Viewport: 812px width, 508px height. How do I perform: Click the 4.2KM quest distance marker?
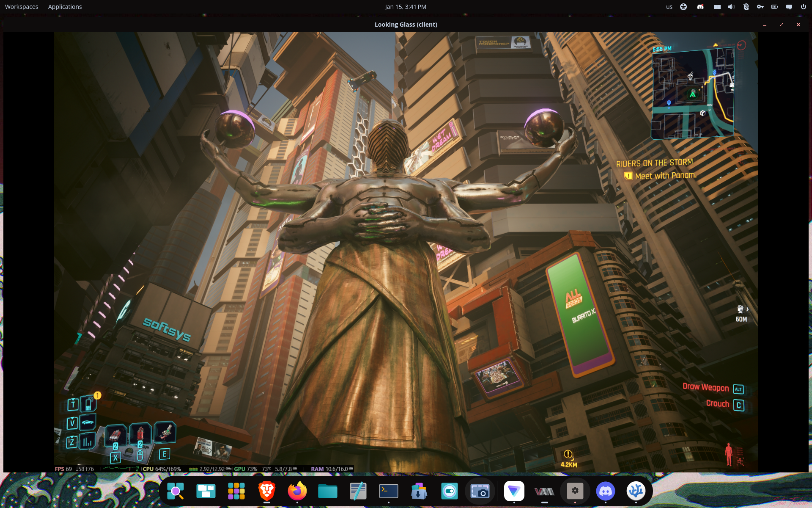click(x=568, y=459)
